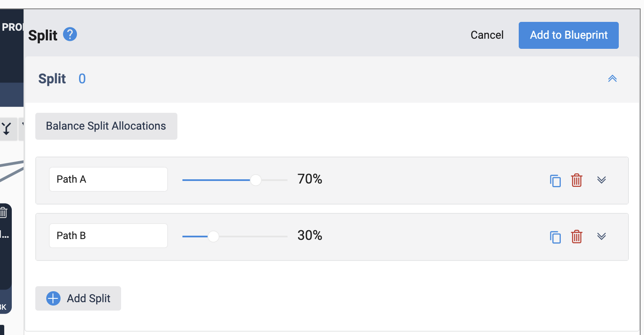Click the split arrow icon in left toolbar
The height and width of the screenshot is (335, 644).
pos(7,129)
